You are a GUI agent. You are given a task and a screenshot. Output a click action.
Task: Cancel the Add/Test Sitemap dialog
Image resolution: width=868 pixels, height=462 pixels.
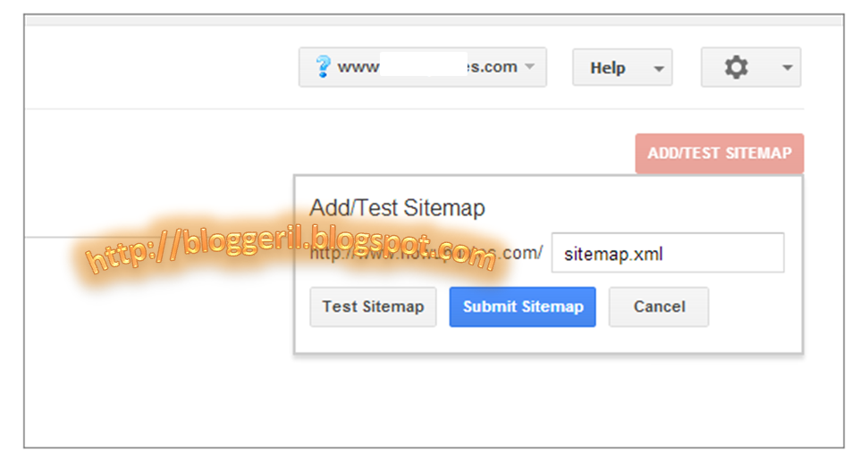click(x=659, y=307)
